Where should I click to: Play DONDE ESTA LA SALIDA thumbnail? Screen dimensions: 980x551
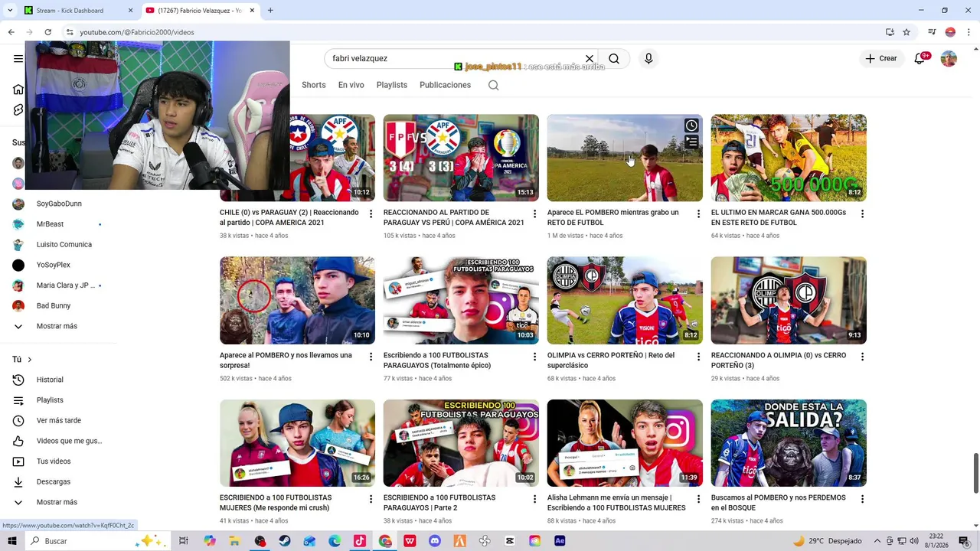pyautogui.click(x=789, y=443)
